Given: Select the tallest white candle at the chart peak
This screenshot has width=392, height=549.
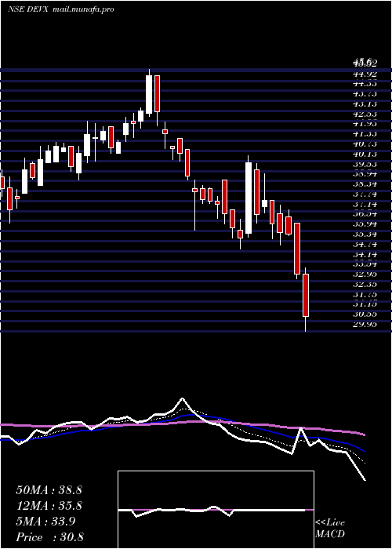Looking at the screenshot, I should [149, 95].
